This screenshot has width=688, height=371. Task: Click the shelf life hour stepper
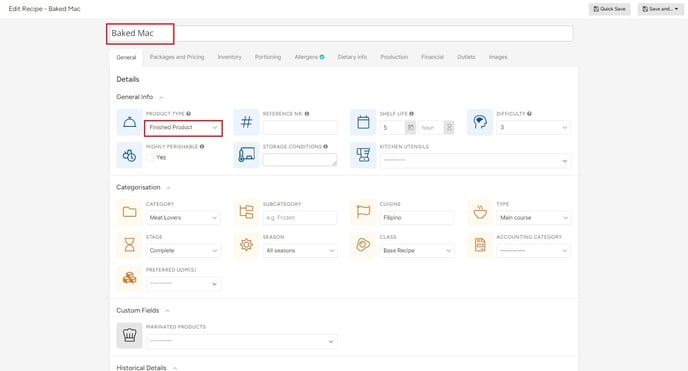[x=449, y=128]
